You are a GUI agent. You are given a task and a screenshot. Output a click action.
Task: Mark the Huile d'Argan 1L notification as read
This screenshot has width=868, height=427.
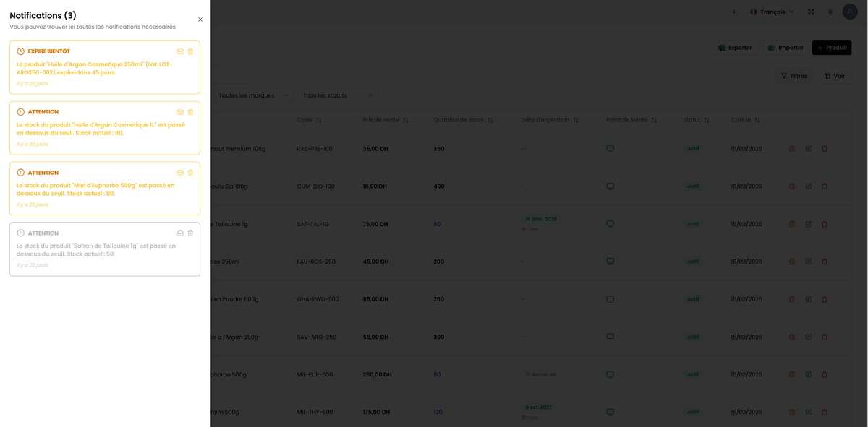180,112
